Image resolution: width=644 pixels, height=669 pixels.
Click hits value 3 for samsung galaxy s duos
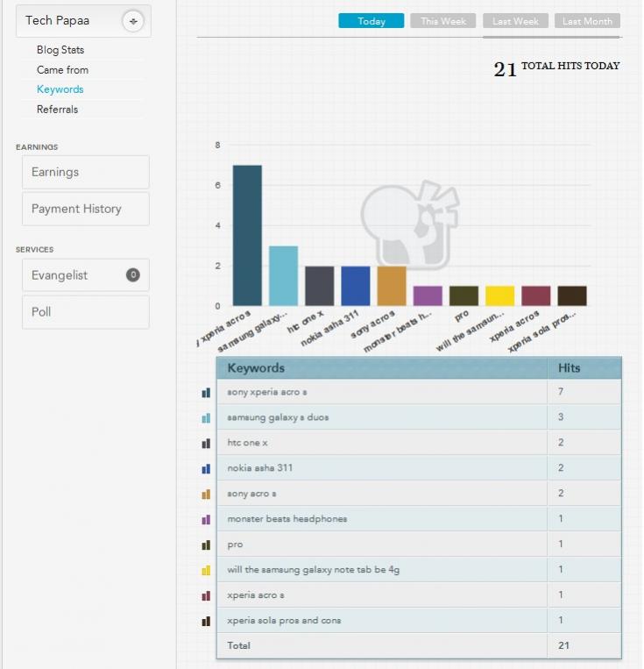[561, 416]
